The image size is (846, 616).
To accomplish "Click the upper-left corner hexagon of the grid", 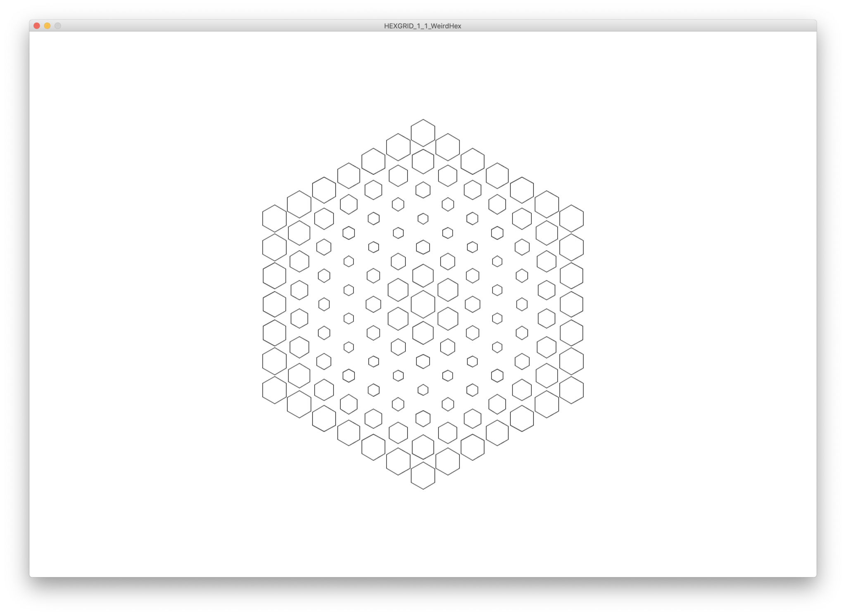I will [274, 218].
